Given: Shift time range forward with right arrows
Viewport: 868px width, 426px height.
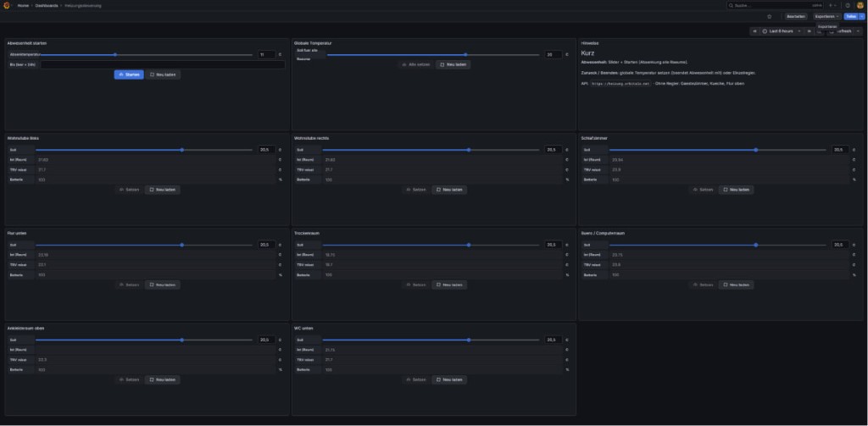Looking at the screenshot, I should click(809, 31).
